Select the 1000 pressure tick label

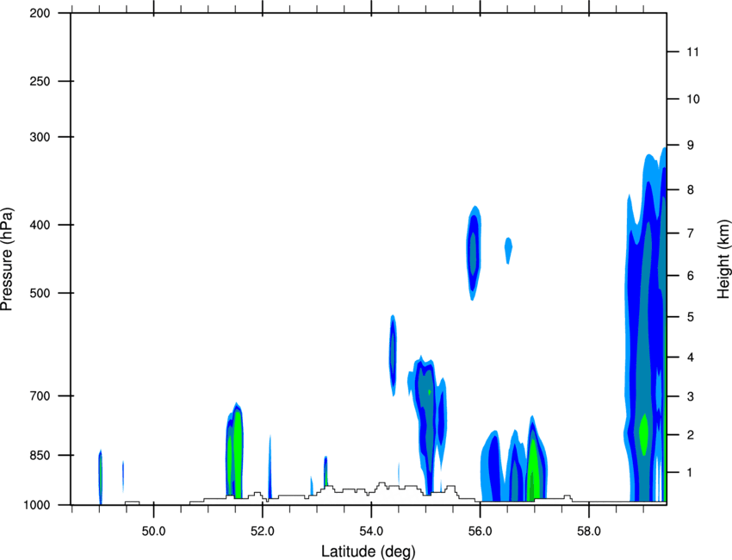(37, 505)
